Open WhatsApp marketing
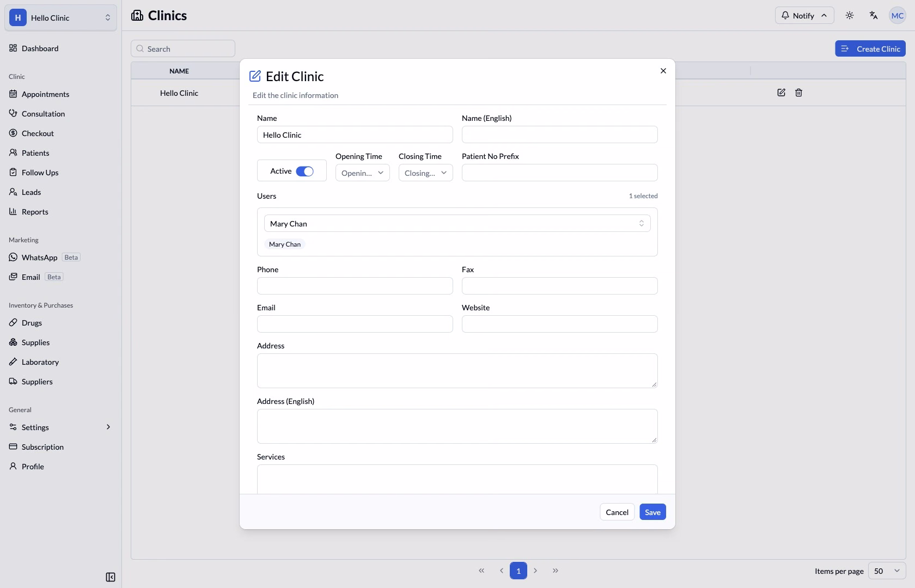Viewport: 915px width, 588px height. [x=60, y=257]
